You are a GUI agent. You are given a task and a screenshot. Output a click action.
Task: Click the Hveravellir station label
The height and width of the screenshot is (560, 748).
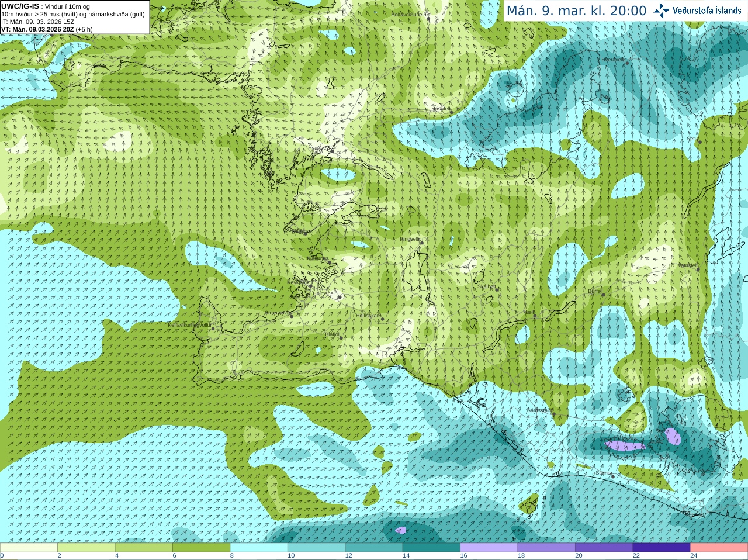point(614,59)
